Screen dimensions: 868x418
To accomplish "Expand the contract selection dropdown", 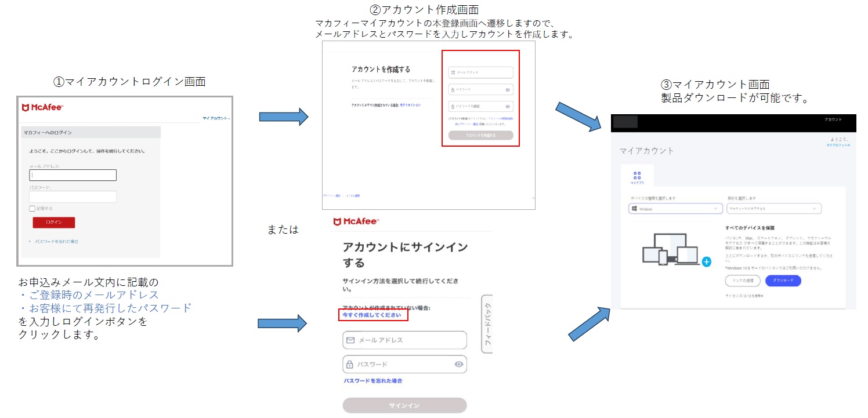I will 774,209.
